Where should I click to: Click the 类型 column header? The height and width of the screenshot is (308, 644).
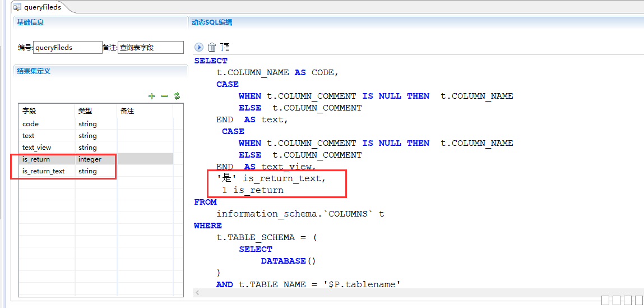95,111
